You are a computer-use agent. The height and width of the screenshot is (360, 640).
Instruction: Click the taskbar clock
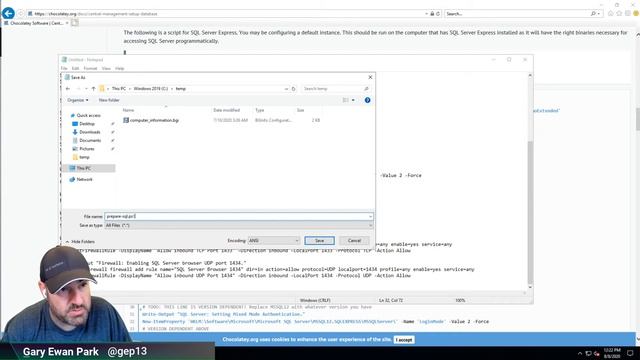pyautogui.click(x=612, y=353)
